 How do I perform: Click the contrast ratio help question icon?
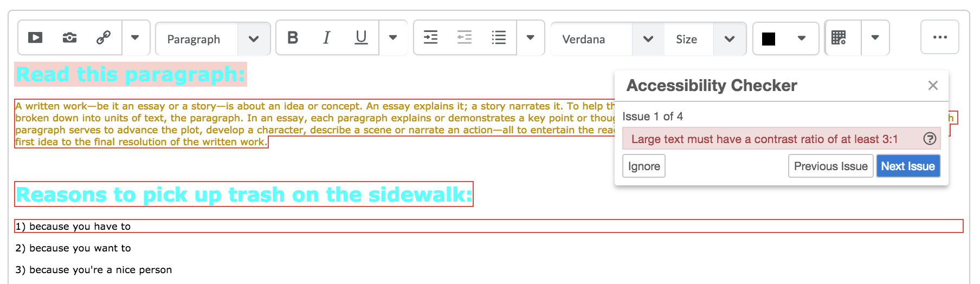pyautogui.click(x=929, y=139)
